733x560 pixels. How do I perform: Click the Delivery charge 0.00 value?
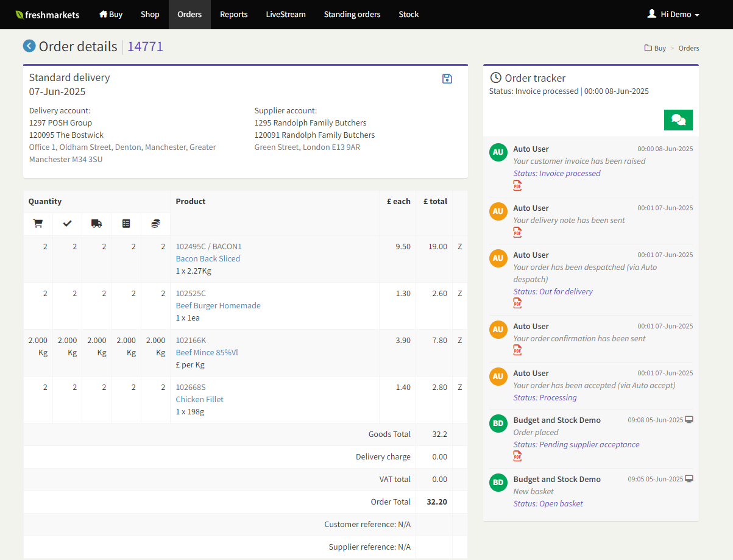tap(439, 457)
